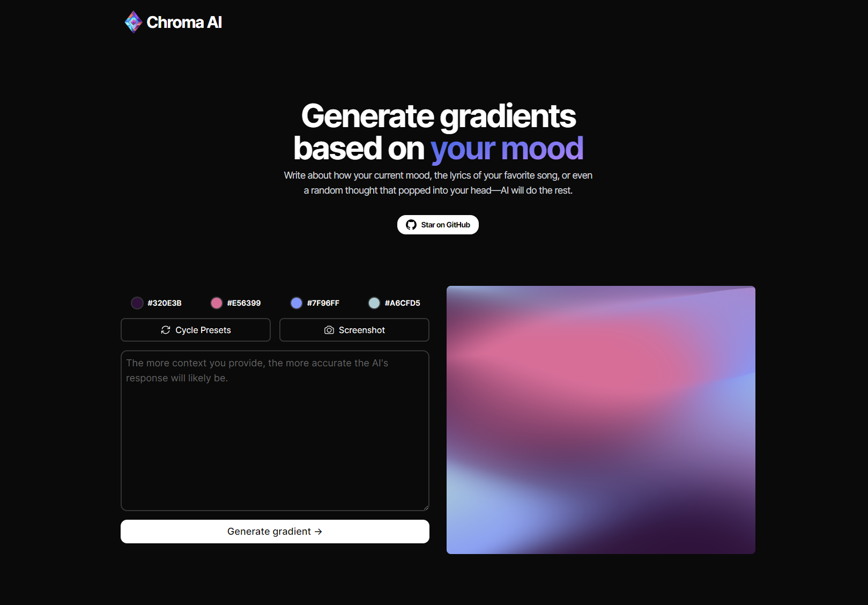Viewport: 868px width, 605px height.
Task: Click the #E56399 hex code label
Action: [x=244, y=303]
